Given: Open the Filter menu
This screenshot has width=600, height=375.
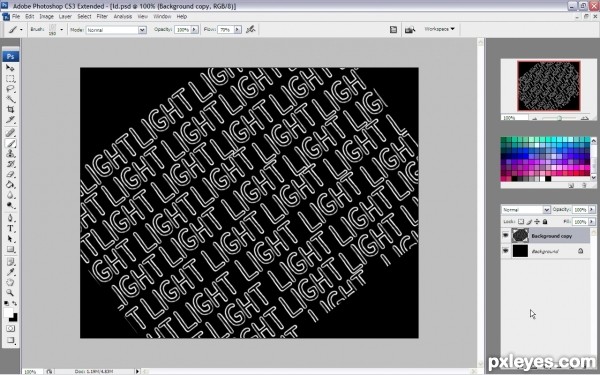Looking at the screenshot, I should (102, 16).
